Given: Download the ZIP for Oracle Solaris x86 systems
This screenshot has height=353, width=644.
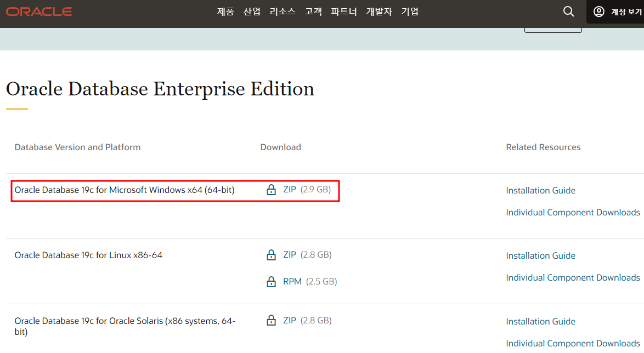Looking at the screenshot, I should click(x=289, y=320).
